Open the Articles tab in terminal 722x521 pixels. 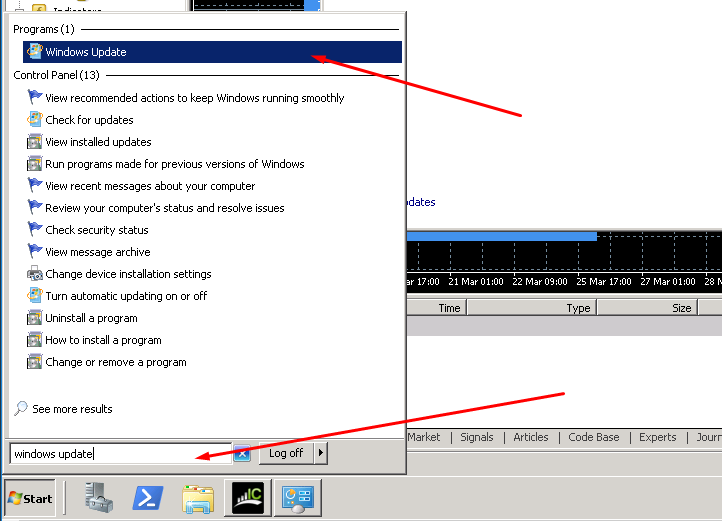coord(531,437)
